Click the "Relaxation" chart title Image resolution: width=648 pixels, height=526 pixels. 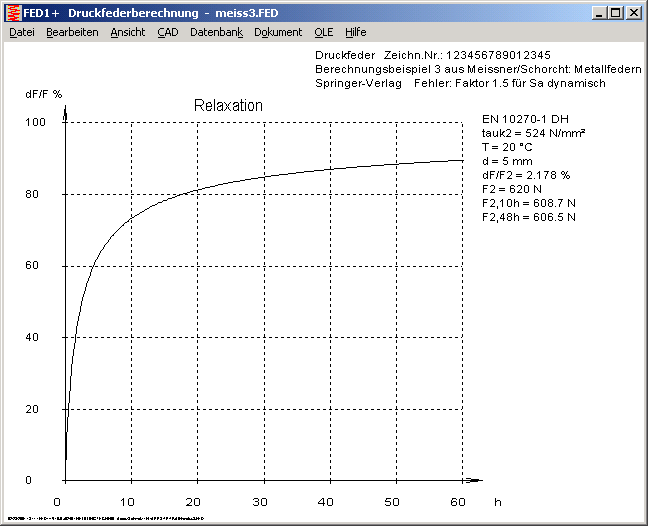click(x=228, y=105)
